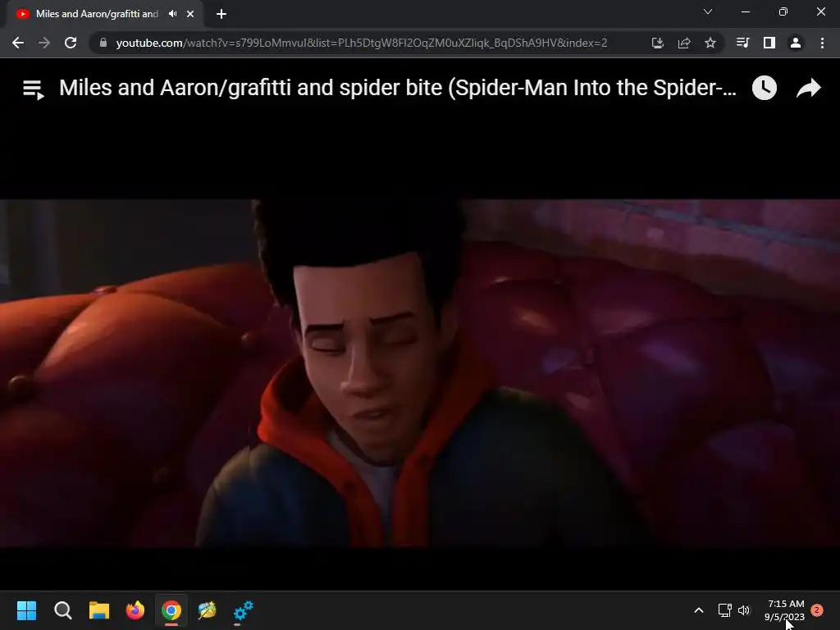The width and height of the screenshot is (840, 630).
Task: Close the Miles and Aaron tab
Action: coord(190,14)
